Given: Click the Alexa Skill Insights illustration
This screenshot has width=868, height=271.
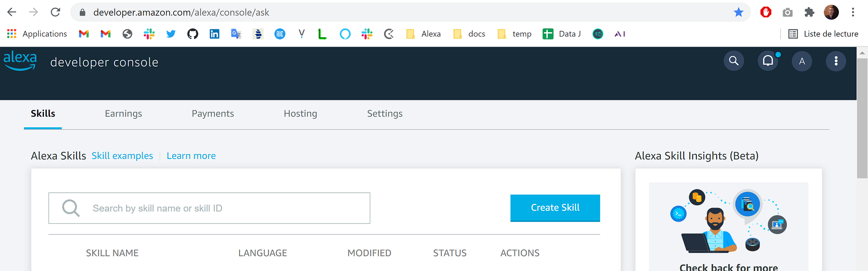Looking at the screenshot, I should coord(729,221).
